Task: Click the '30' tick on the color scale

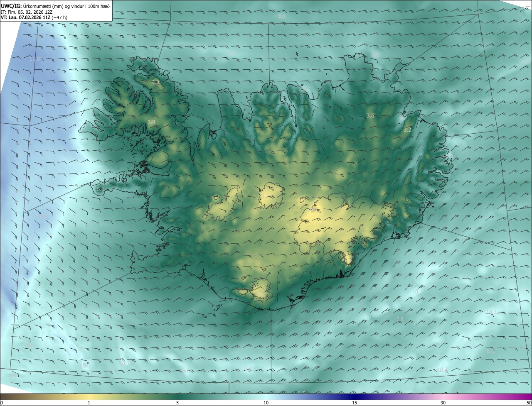Action: tap(443, 403)
